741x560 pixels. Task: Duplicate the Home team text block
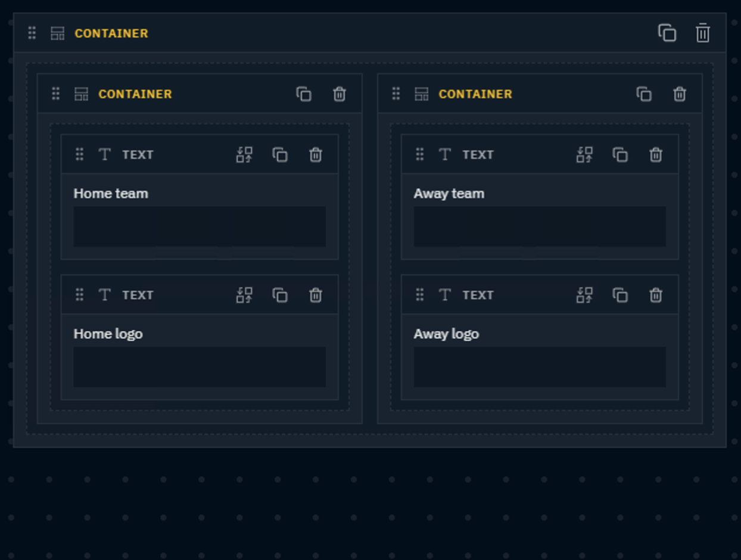click(280, 155)
